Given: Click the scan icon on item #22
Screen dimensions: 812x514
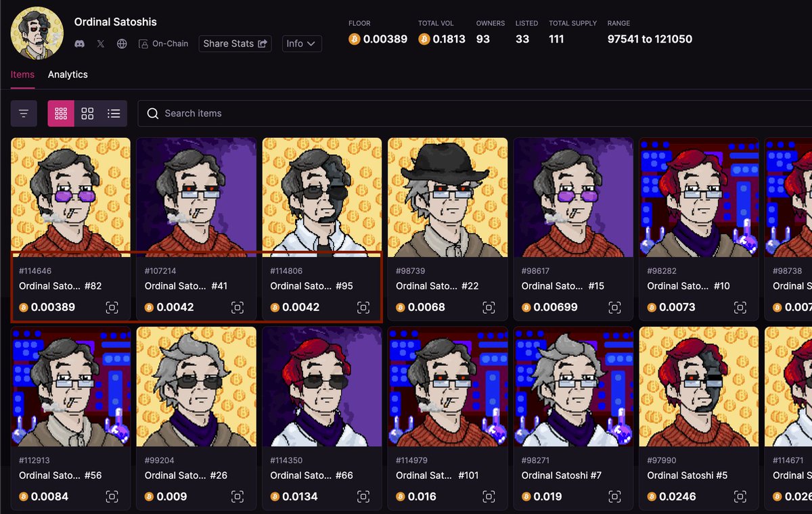Looking at the screenshot, I should coord(489,308).
